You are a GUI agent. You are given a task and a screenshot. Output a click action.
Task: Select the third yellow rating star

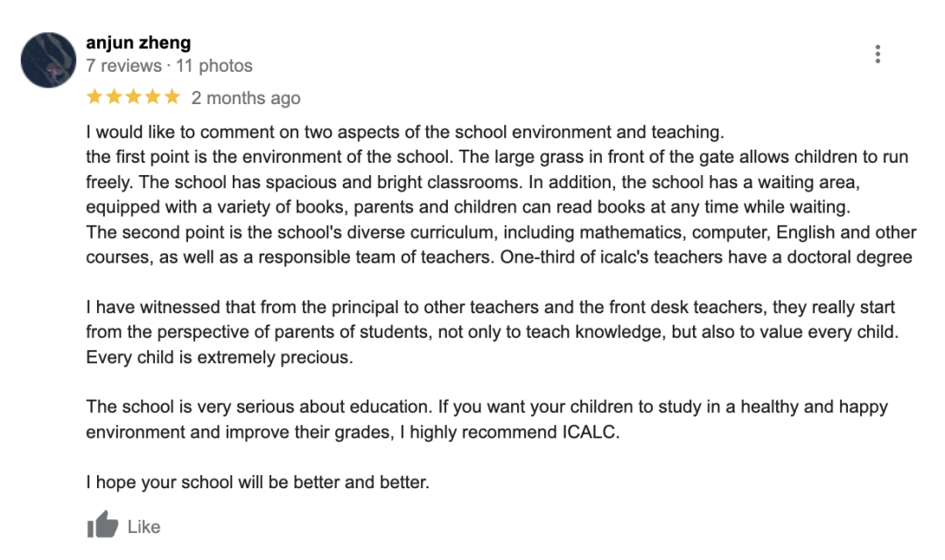pyautogui.click(x=133, y=97)
